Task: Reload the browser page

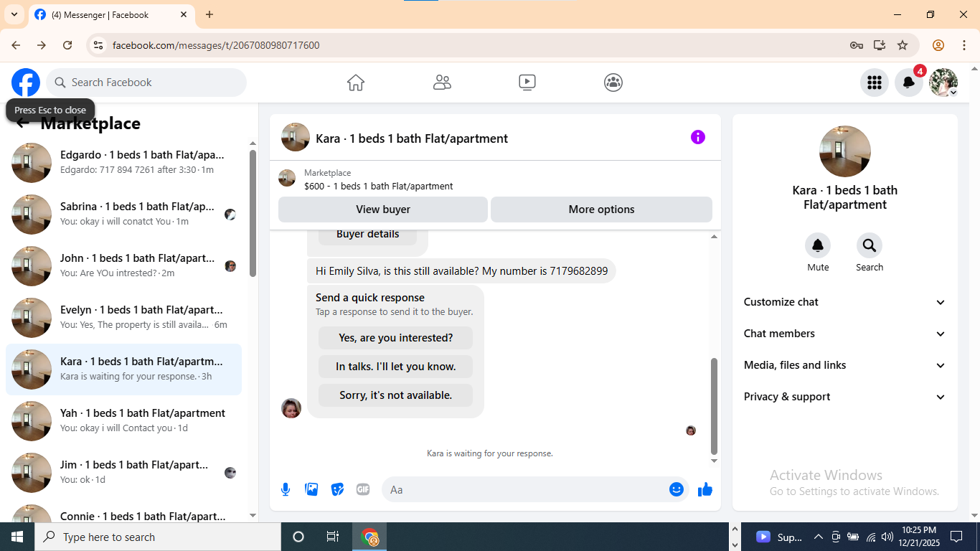Action: click(x=67, y=45)
